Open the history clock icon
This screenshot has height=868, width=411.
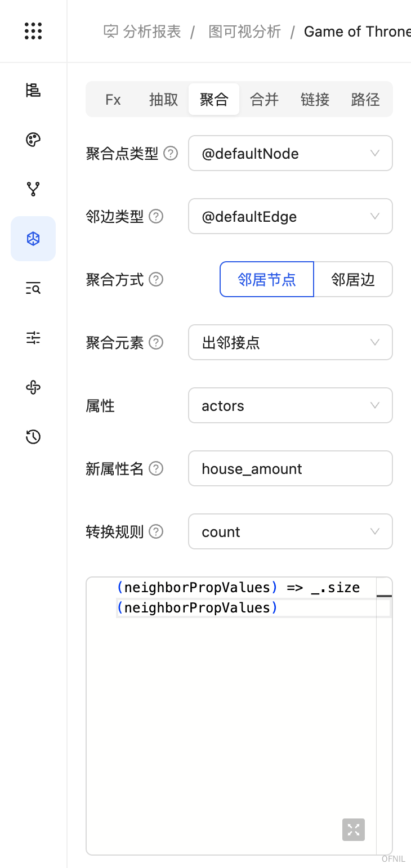pos(33,437)
